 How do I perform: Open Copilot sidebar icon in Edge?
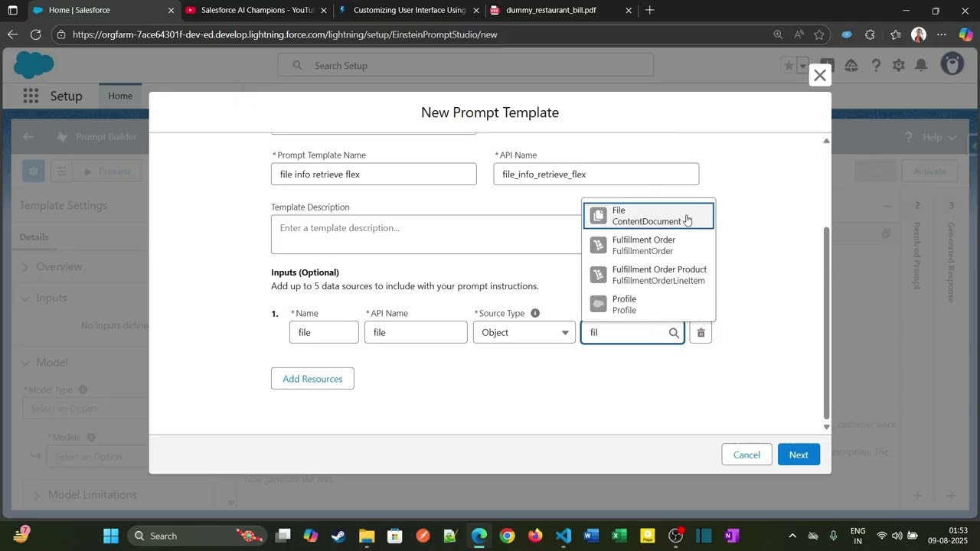coord(965,34)
